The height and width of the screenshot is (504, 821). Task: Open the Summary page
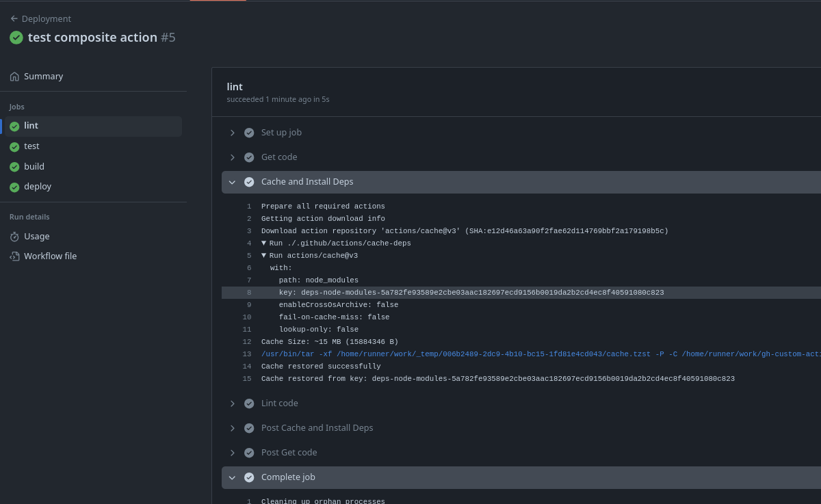tap(43, 77)
